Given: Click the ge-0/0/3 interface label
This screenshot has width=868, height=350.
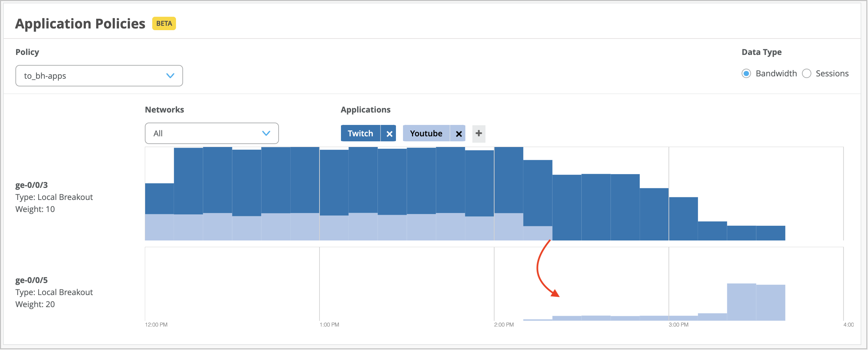Looking at the screenshot, I should pyautogui.click(x=32, y=185).
